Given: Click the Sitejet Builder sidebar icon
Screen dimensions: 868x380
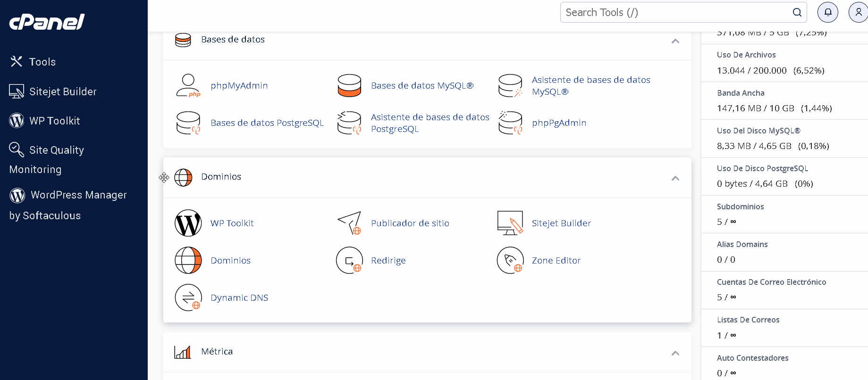Looking at the screenshot, I should [x=17, y=91].
